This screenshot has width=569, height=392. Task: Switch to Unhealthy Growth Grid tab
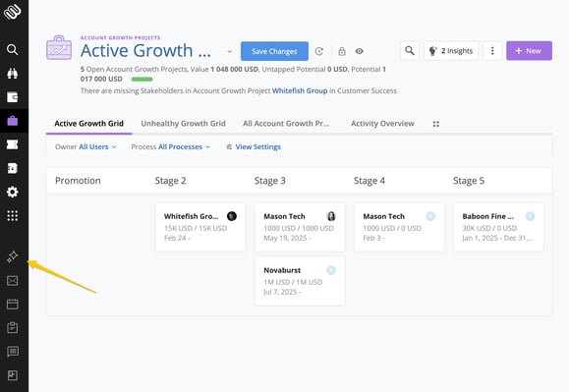pos(183,124)
